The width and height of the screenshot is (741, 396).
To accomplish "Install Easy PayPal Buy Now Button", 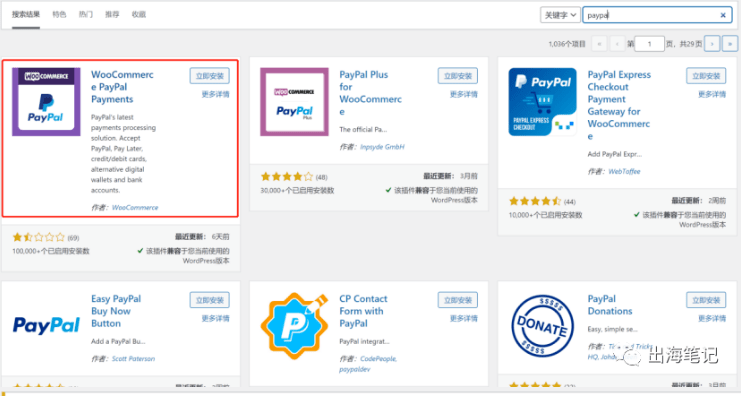I will pos(210,300).
